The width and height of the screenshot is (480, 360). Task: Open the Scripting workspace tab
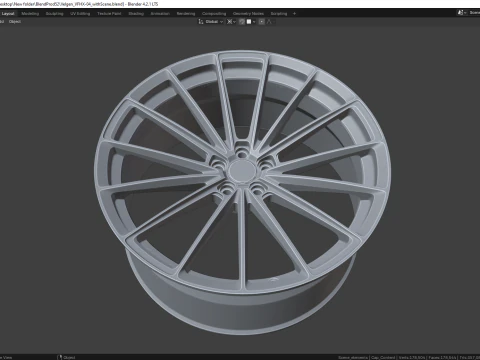pyautogui.click(x=279, y=14)
